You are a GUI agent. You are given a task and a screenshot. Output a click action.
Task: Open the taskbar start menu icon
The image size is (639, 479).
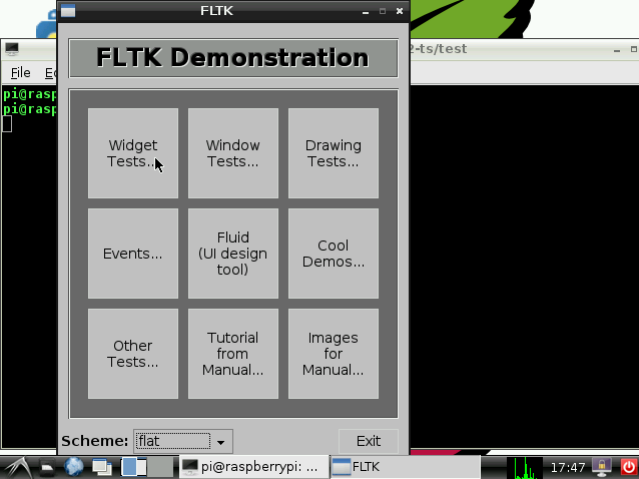(x=18, y=467)
